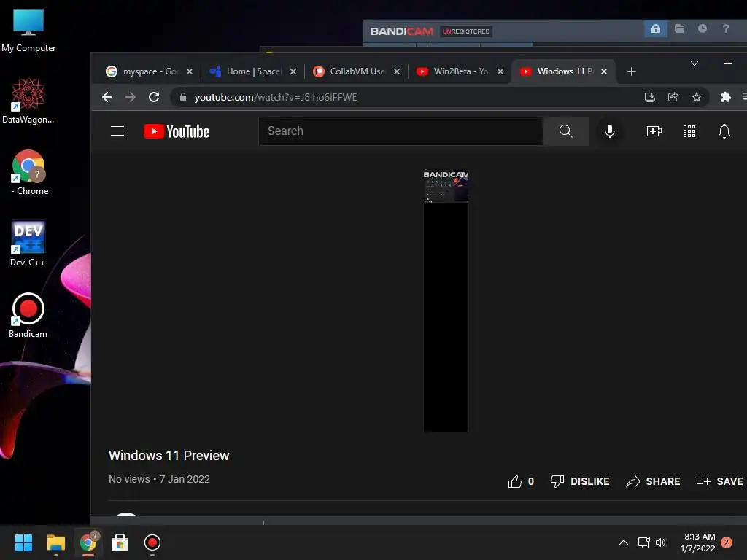Open YouTube notifications bell

(x=724, y=131)
